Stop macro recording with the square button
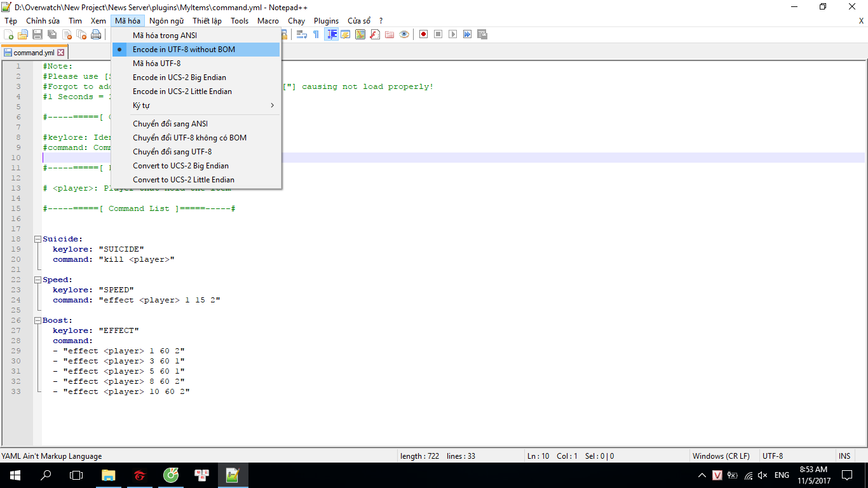The image size is (868, 488). click(x=438, y=34)
